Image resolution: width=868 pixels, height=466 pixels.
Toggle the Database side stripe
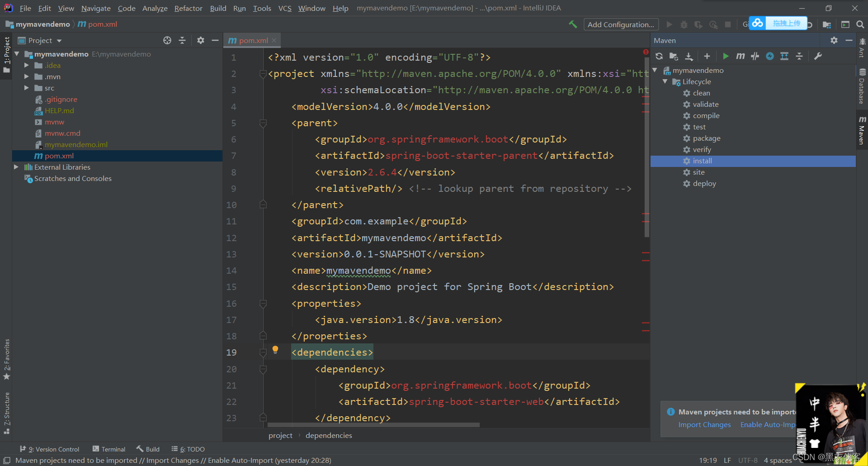(x=862, y=86)
